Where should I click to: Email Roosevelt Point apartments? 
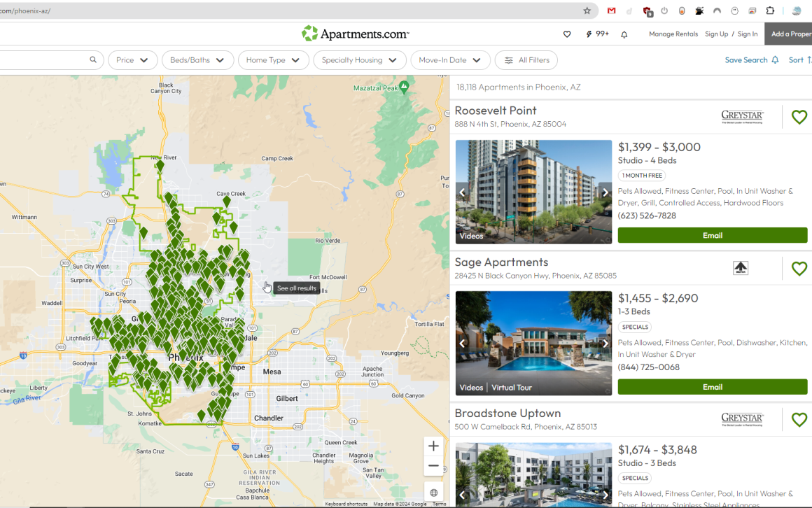point(712,236)
